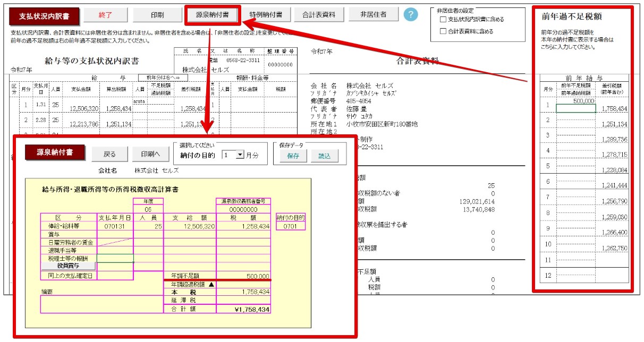This screenshot has width=644, height=342.
Task: Toggle the 非居住者の設定 first checkbox off
Action: click(x=442, y=19)
